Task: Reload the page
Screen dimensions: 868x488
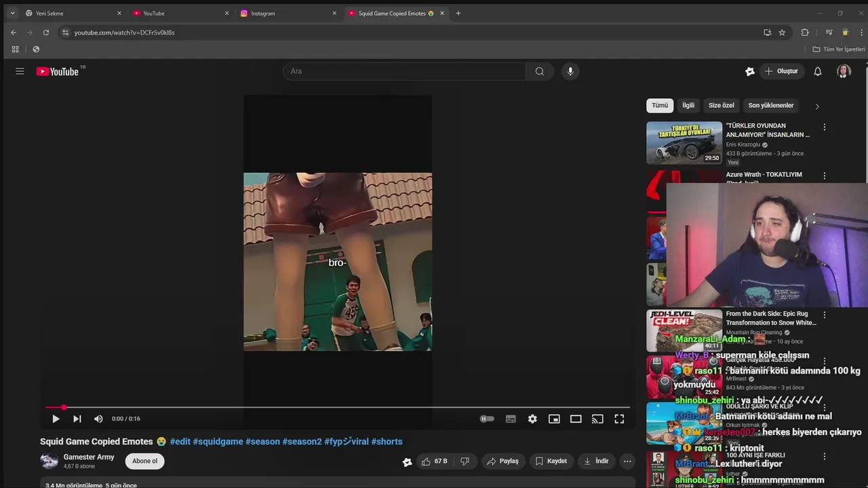Action: click(x=46, y=33)
